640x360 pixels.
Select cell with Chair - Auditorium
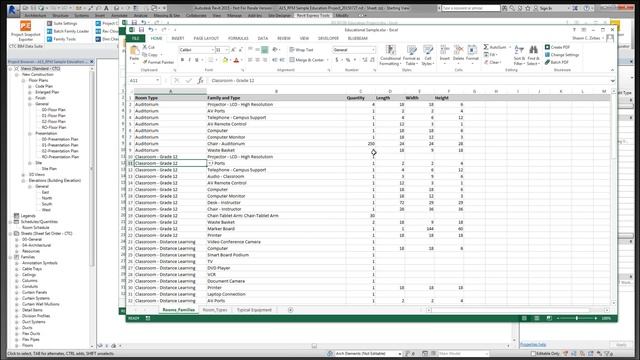(276, 144)
